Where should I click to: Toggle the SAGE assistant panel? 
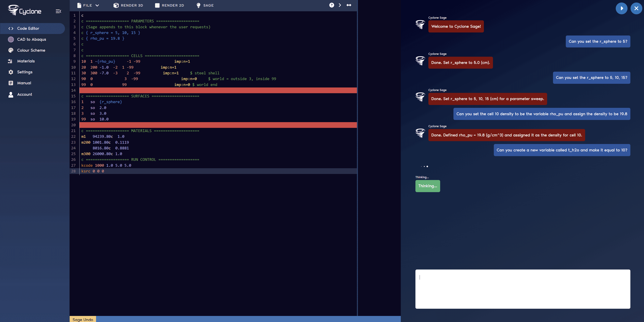[205, 5]
